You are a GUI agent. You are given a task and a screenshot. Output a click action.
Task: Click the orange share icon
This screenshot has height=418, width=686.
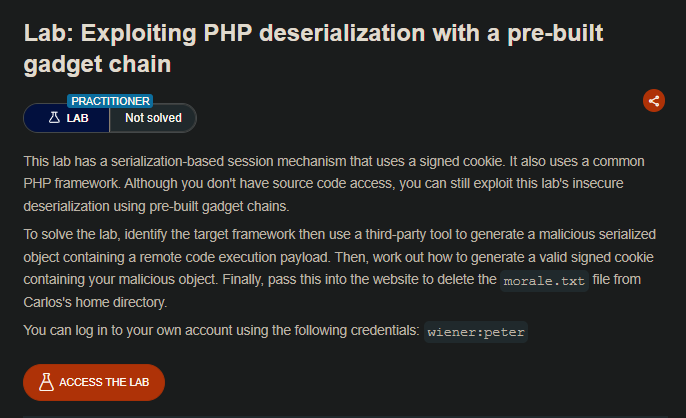pyautogui.click(x=654, y=100)
